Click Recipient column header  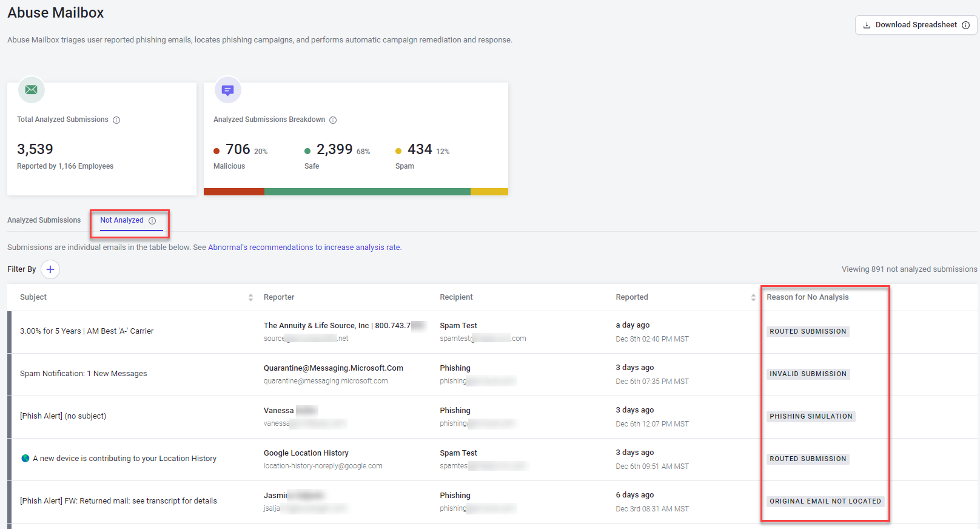tap(456, 297)
